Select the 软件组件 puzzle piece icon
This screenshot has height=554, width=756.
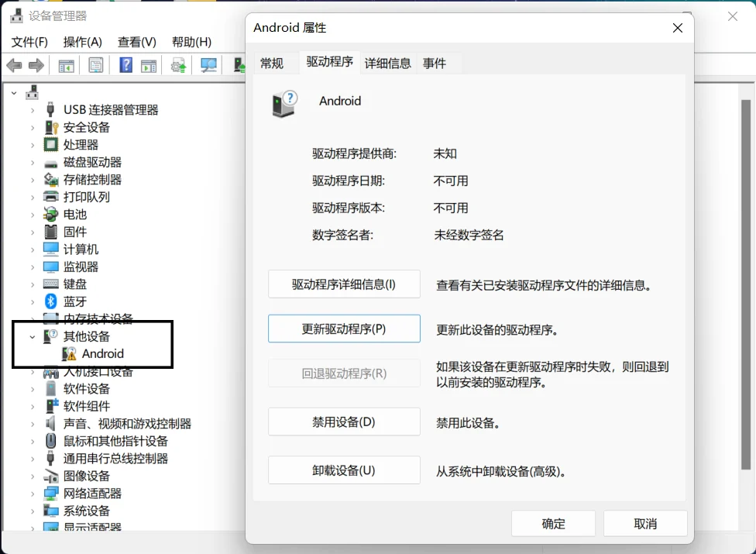tap(51, 406)
